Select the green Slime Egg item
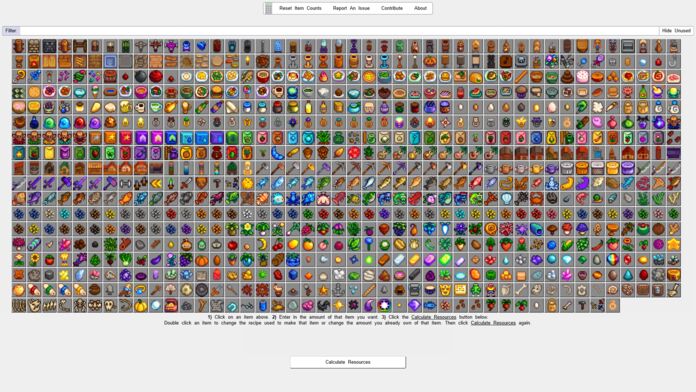 coord(49,123)
